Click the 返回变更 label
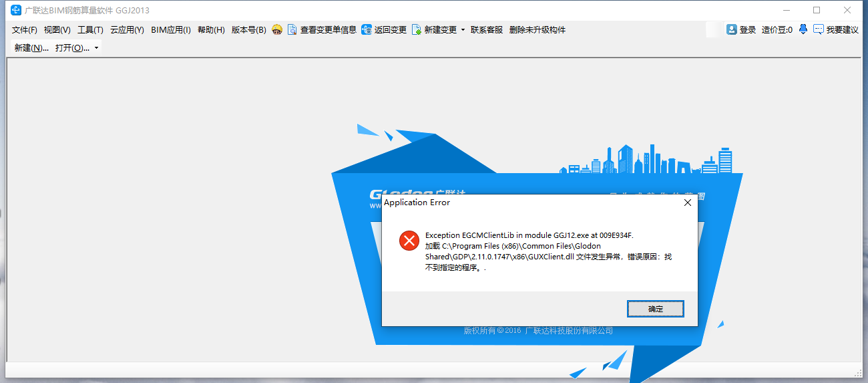 [x=391, y=30]
